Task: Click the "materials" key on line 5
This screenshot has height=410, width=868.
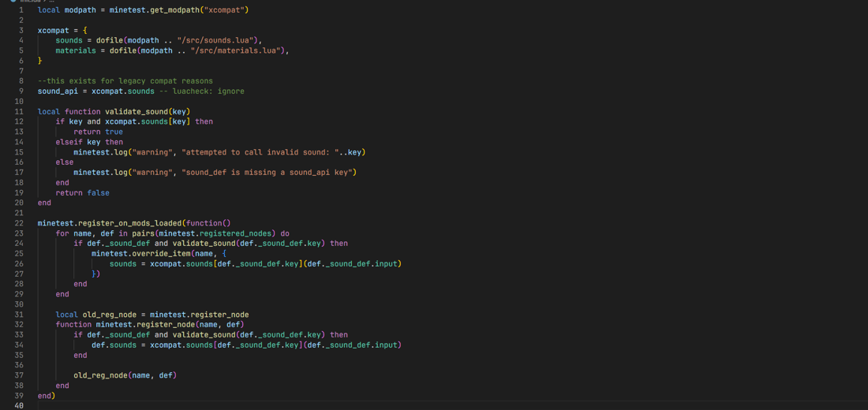Action: [x=75, y=51]
